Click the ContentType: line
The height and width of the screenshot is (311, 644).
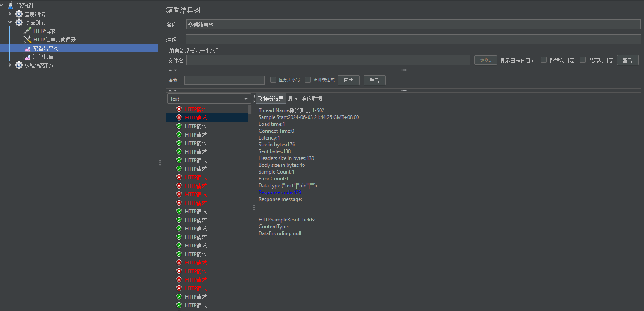[x=274, y=227]
